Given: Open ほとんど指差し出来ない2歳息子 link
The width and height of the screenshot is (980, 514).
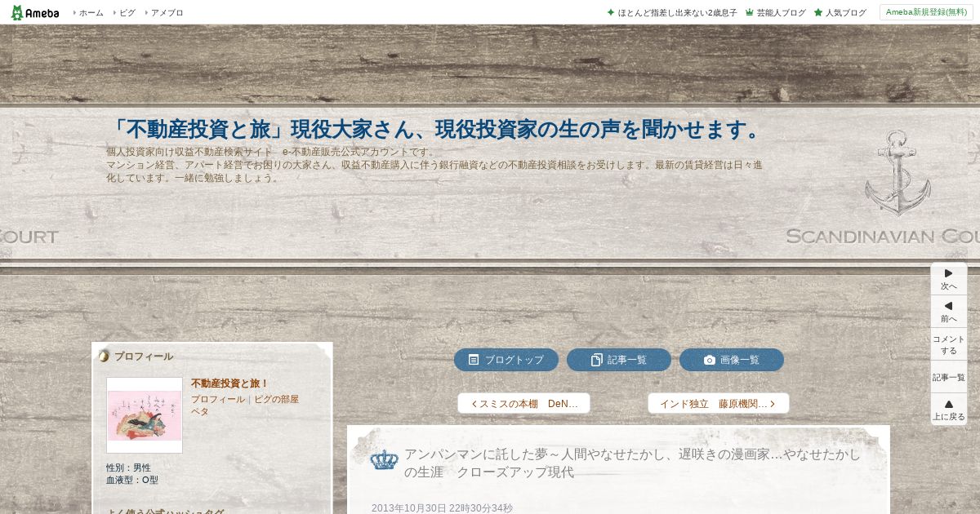Looking at the screenshot, I should (x=677, y=13).
